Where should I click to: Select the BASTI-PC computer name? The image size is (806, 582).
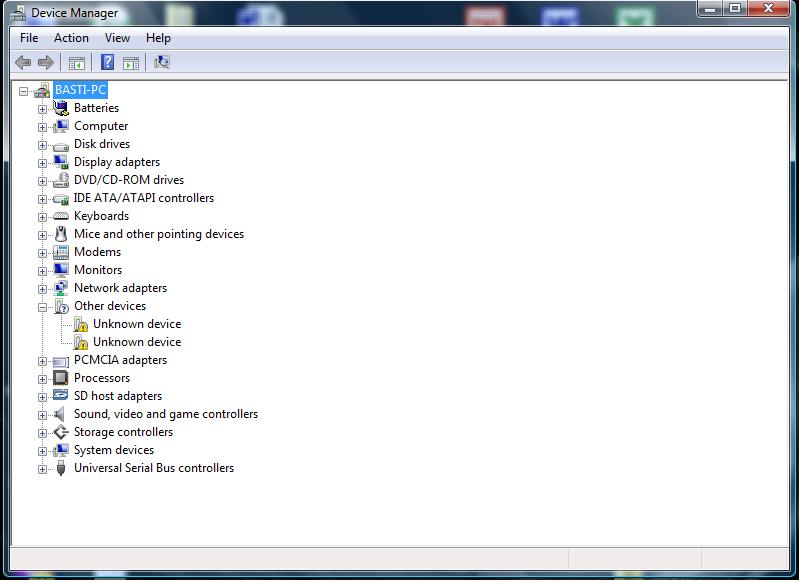point(80,90)
